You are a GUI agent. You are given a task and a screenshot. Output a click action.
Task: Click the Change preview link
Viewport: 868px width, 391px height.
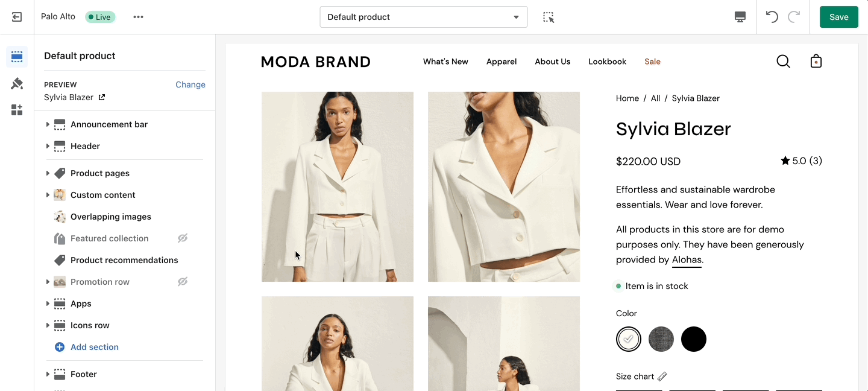click(190, 84)
